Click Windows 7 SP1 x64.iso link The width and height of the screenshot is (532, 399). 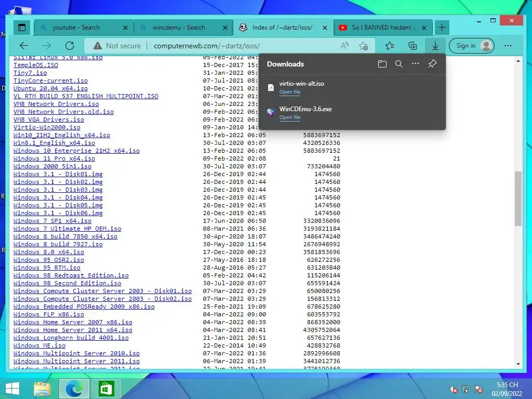(52, 221)
